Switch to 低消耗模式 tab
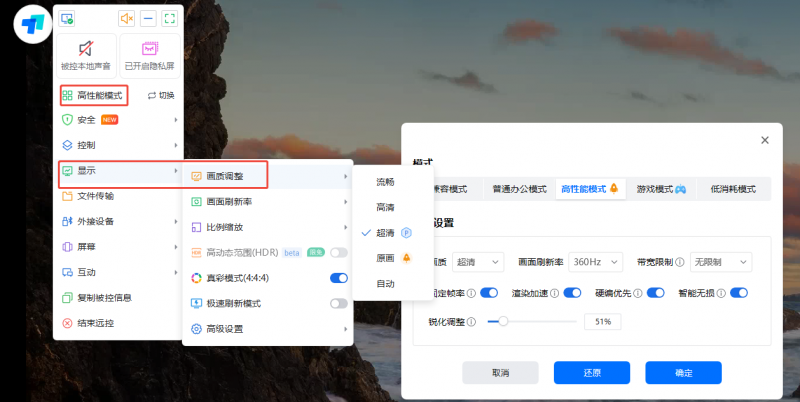Image resolution: width=800 pixels, height=402 pixels. pyautogui.click(x=733, y=189)
